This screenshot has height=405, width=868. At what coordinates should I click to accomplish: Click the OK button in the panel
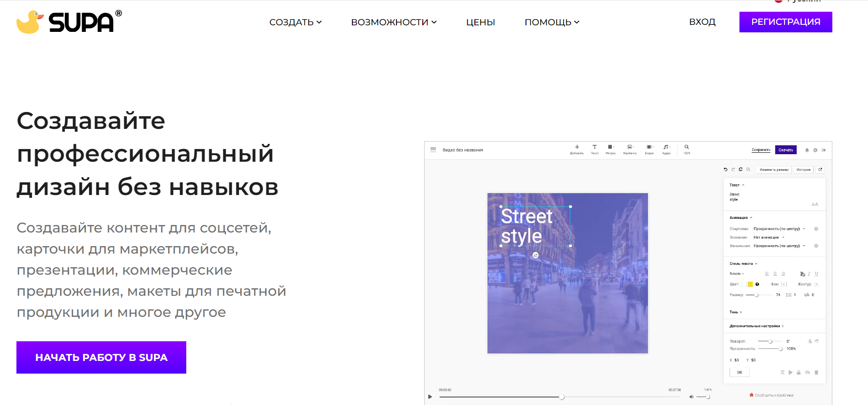click(x=739, y=372)
